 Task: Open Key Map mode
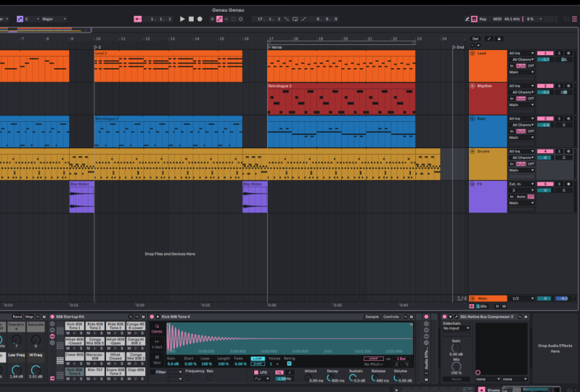coord(483,19)
